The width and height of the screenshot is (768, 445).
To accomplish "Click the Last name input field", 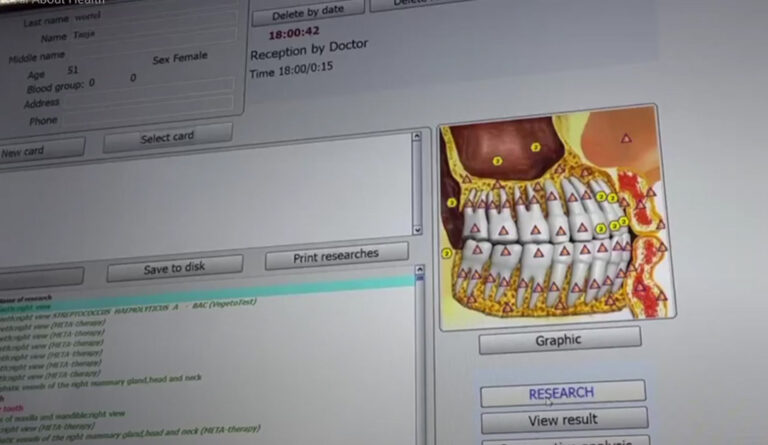I will click(x=150, y=18).
